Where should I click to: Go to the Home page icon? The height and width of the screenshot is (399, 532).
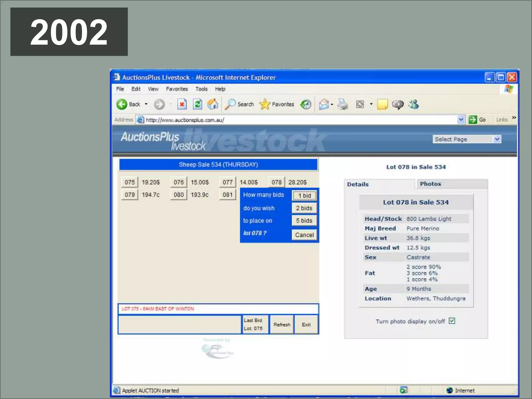pyautogui.click(x=212, y=104)
